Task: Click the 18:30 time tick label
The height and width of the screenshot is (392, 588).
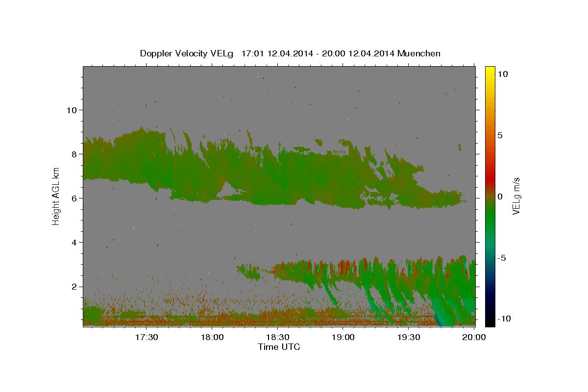Action: click(278, 337)
